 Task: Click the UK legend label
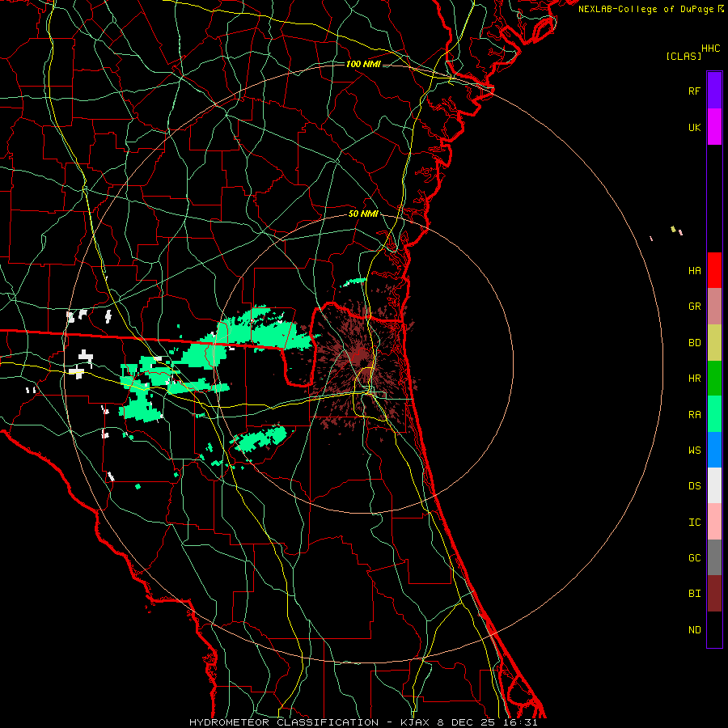pos(694,127)
